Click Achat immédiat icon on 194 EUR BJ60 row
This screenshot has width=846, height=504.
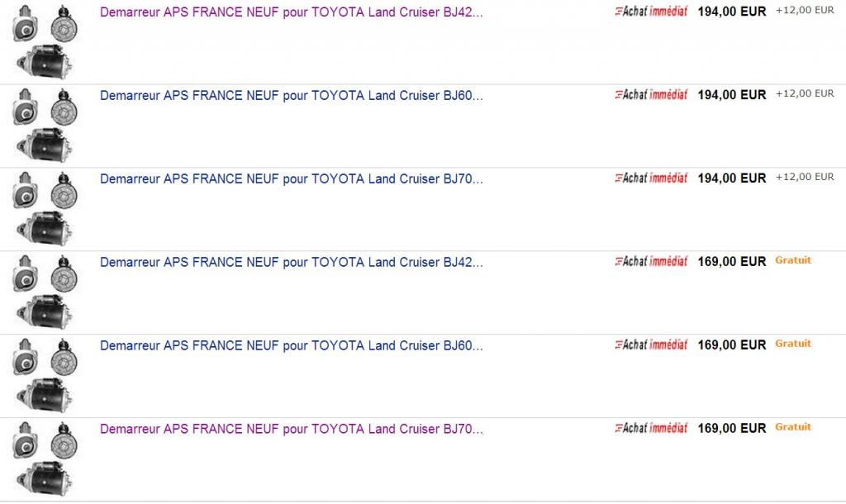pos(651,94)
